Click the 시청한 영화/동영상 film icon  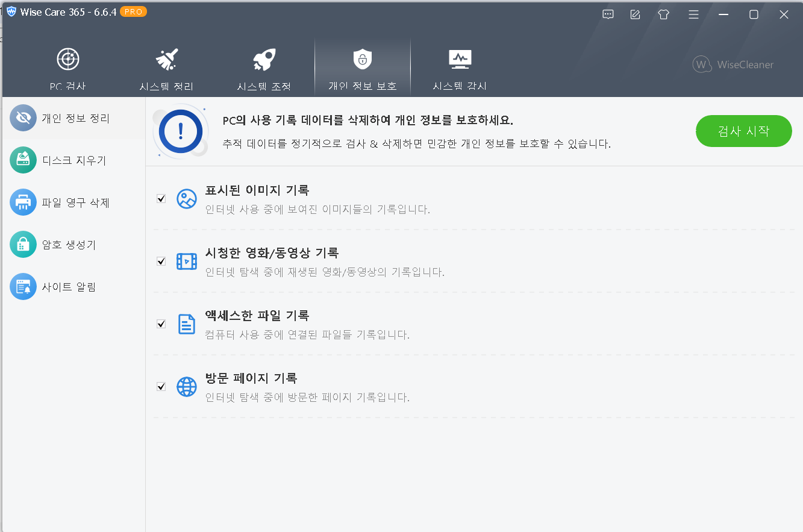pyautogui.click(x=187, y=261)
